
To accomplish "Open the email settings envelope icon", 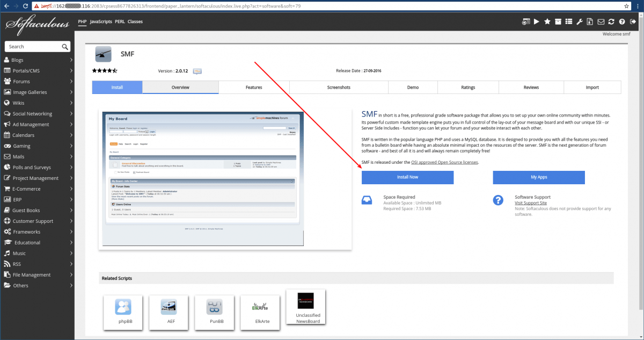I will coord(601,21).
